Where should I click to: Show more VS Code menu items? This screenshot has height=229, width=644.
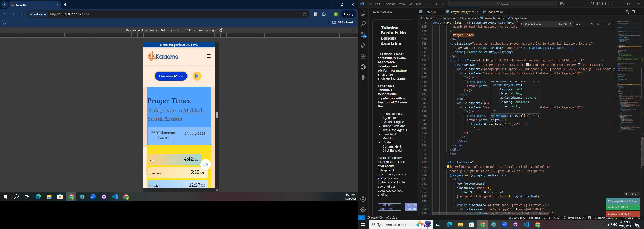pyautogui.click(x=427, y=4)
